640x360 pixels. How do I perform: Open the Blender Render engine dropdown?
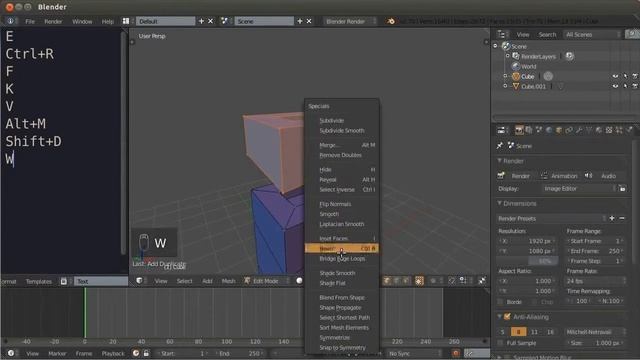click(350, 21)
